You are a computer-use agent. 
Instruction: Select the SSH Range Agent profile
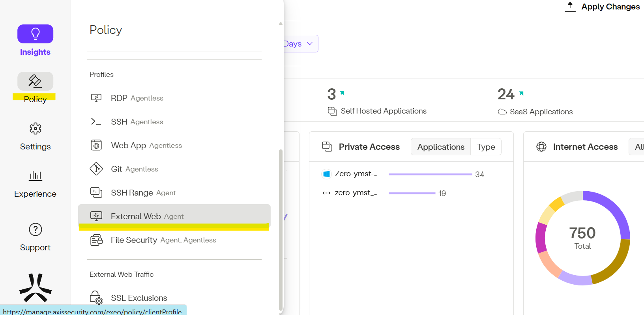[143, 193]
